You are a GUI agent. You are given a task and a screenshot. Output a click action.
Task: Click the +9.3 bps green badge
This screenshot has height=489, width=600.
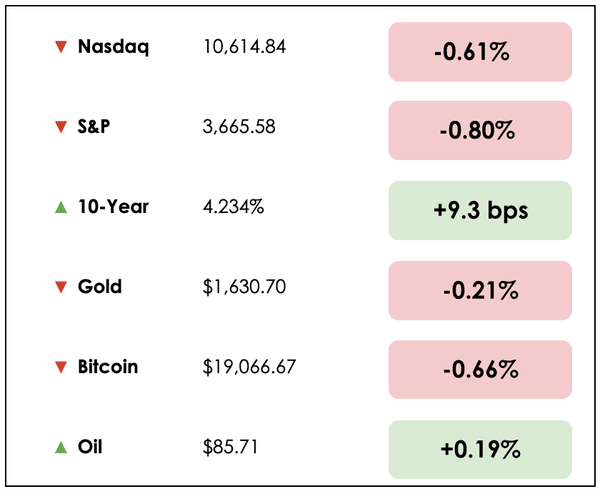480,211
